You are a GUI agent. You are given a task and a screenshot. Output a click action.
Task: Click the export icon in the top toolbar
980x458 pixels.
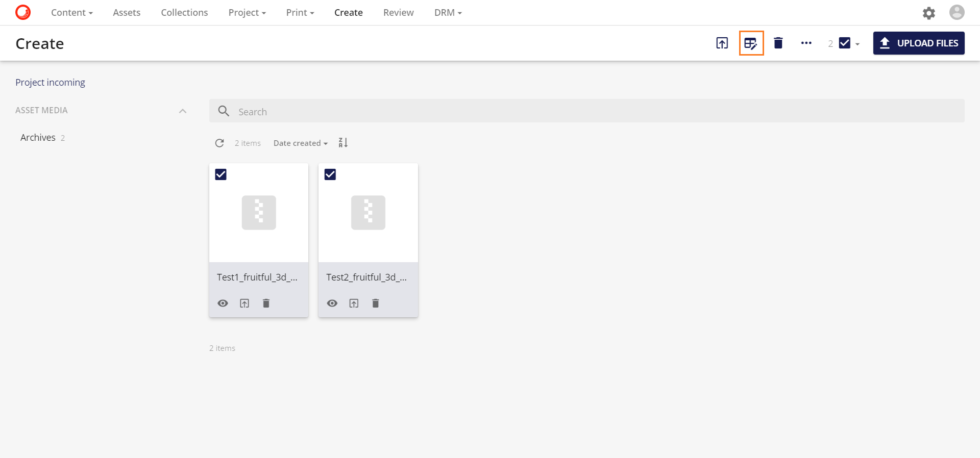point(722,43)
